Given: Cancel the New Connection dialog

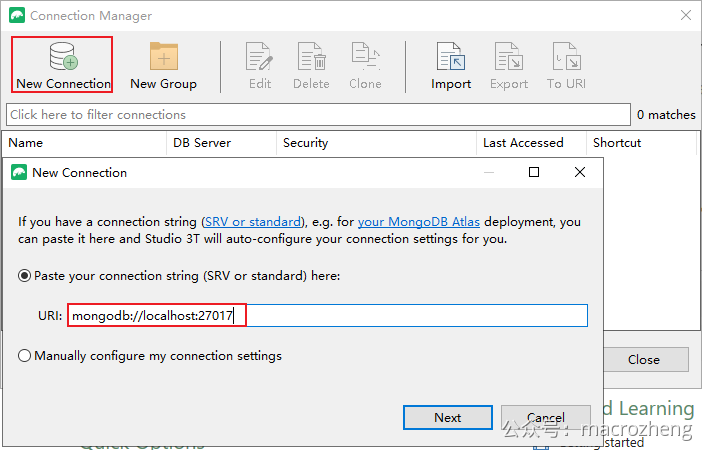Looking at the screenshot, I should click(x=546, y=417).
